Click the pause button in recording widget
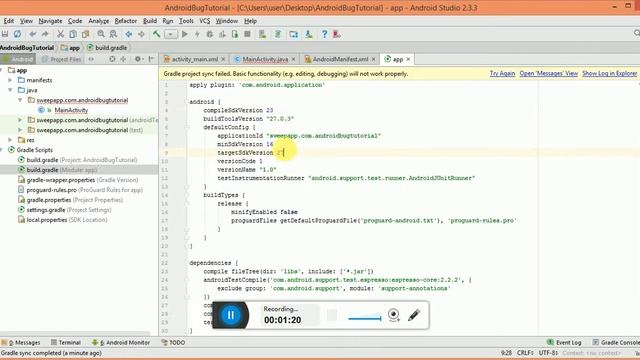 click(x=231, y=315)
